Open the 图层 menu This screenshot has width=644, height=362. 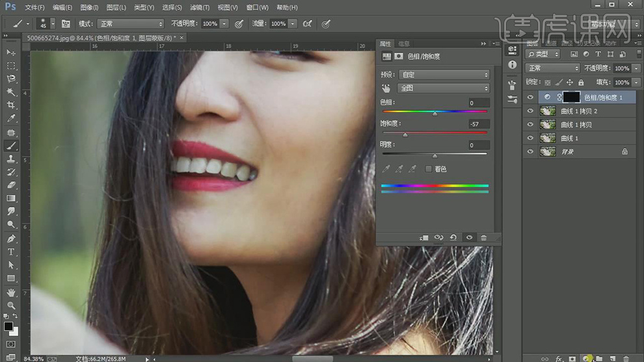click(116, 7)
